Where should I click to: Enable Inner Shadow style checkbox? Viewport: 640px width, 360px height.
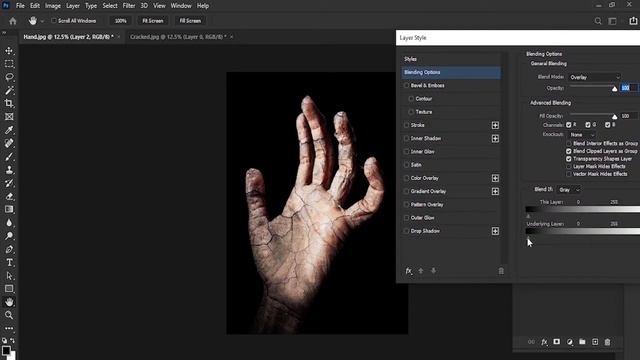(x=406, y=138)
